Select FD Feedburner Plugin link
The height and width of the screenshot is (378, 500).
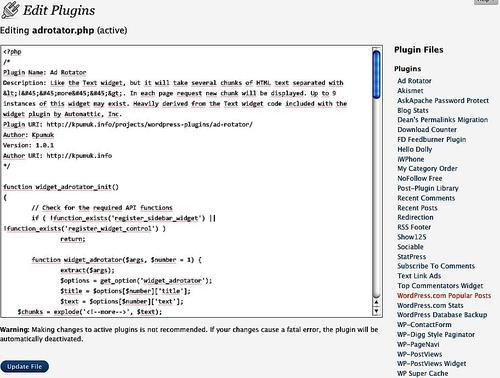point(432,139)
